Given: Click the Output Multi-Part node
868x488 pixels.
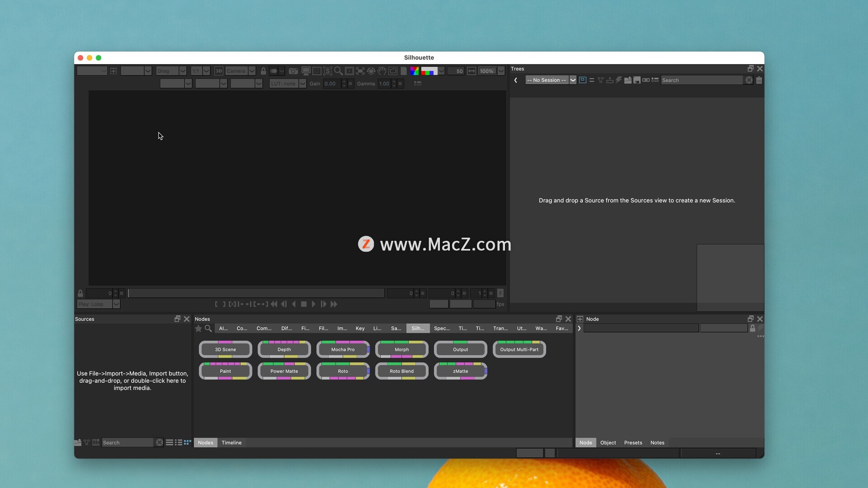Looking at the screenshot, I should 519,349.
